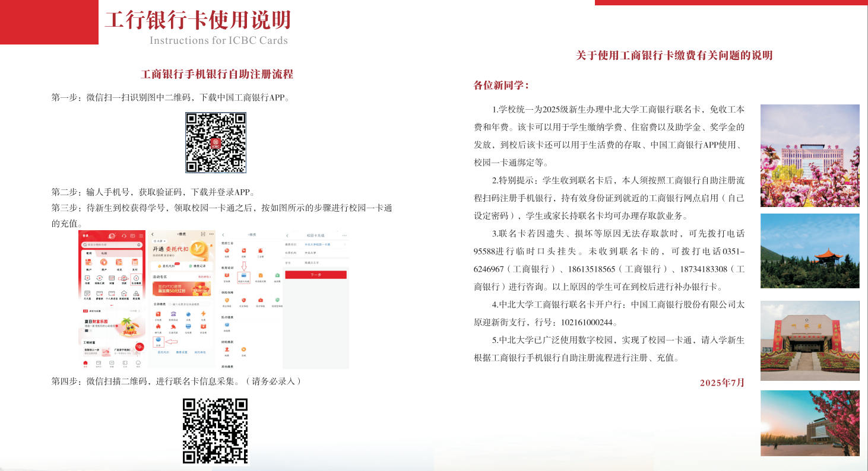Viewport: 868px width, 471px height.
Task: Tap the customer service headset icon
Action: 124,236
